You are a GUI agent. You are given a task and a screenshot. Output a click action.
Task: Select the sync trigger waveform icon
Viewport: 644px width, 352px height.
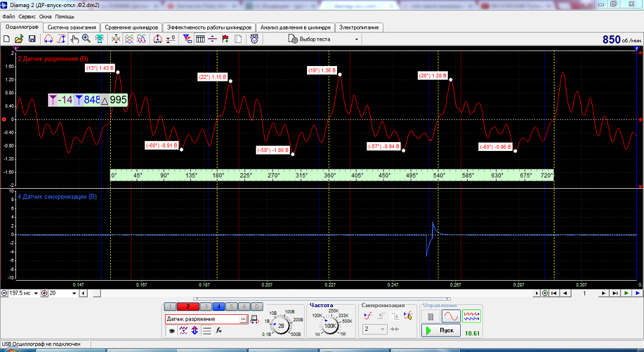pos(368,316)
